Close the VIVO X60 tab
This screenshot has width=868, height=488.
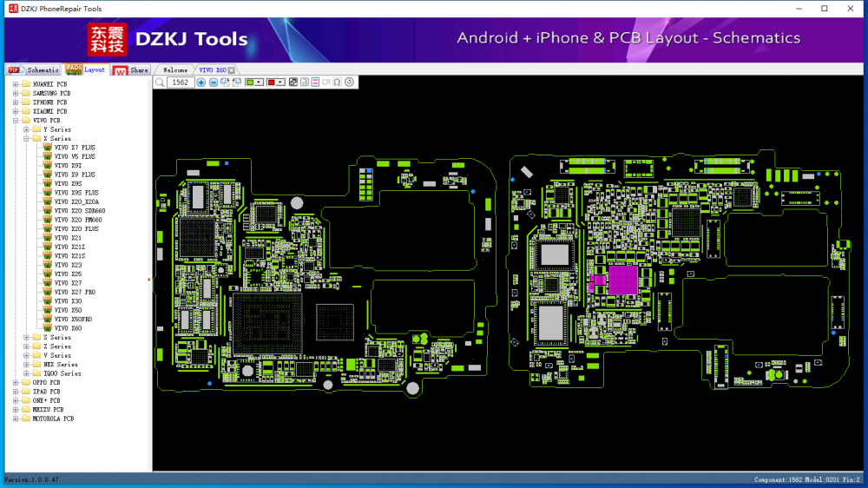point(232,70)
